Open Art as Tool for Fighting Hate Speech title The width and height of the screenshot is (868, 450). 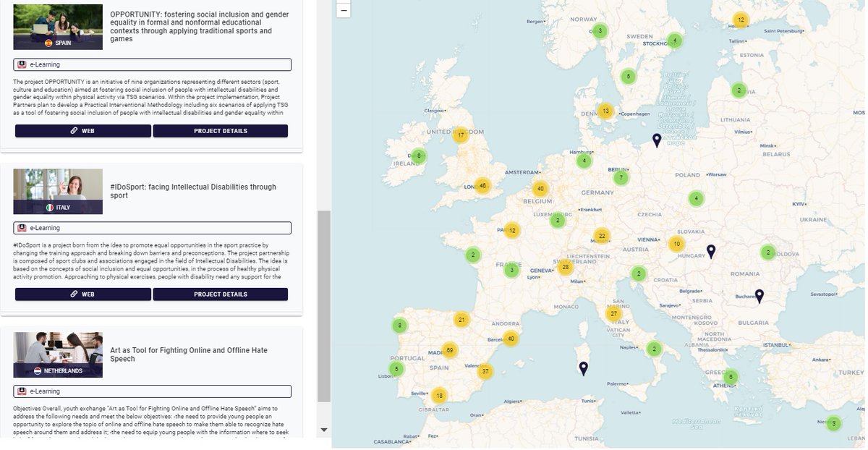coord(189,355)
